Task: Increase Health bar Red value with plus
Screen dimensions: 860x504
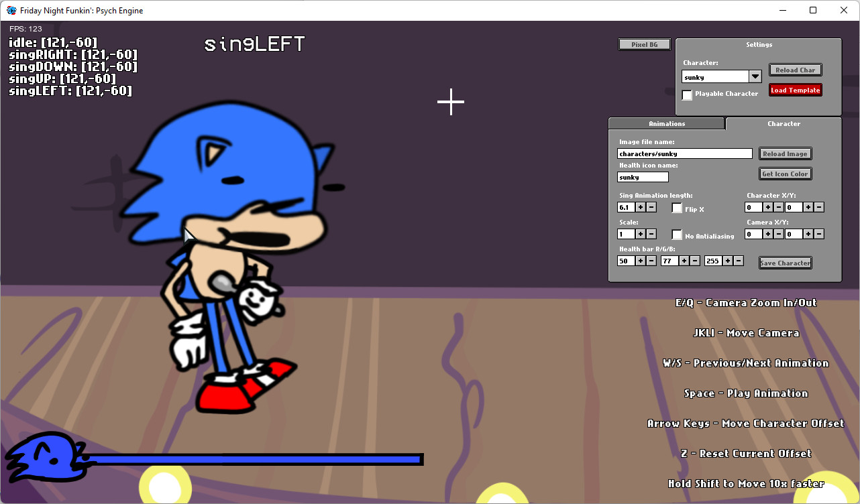Action: coord(640,261)
